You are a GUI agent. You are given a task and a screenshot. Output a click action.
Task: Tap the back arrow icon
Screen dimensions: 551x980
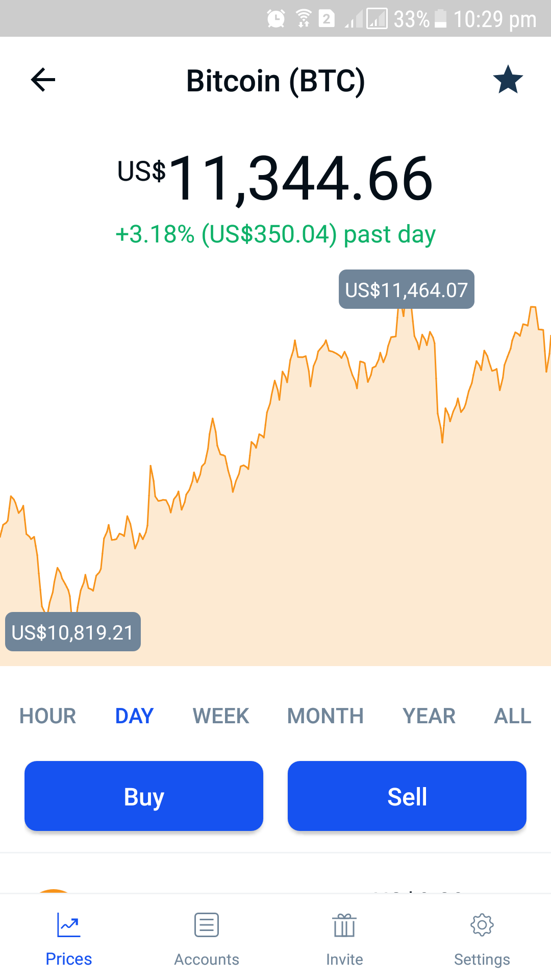43,80
